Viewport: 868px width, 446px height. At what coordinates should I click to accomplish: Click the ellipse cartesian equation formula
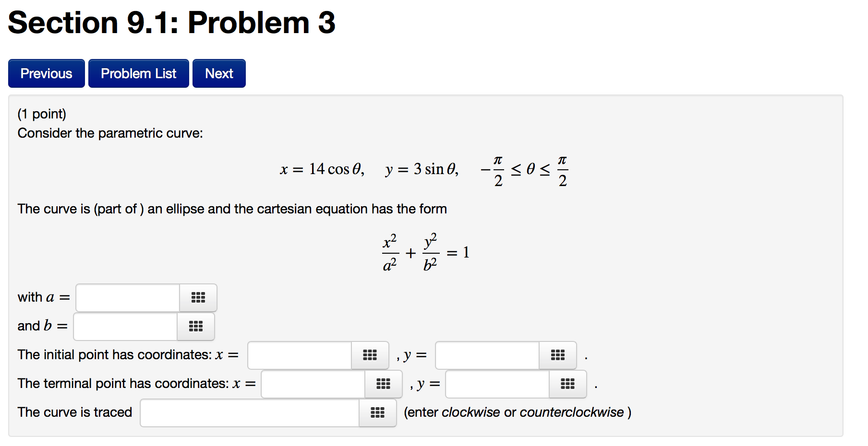pos(426,252)
